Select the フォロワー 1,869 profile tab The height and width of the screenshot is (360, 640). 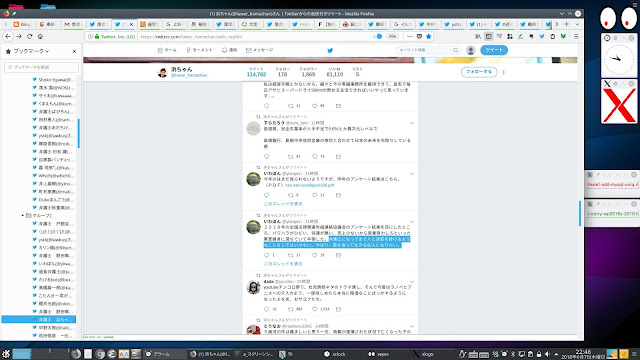tap(308, 72)
